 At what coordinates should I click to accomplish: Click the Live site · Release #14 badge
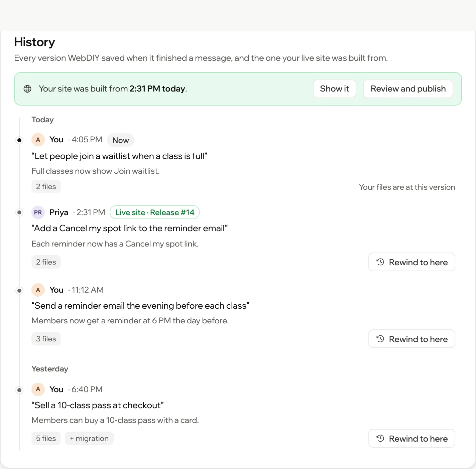155,212
